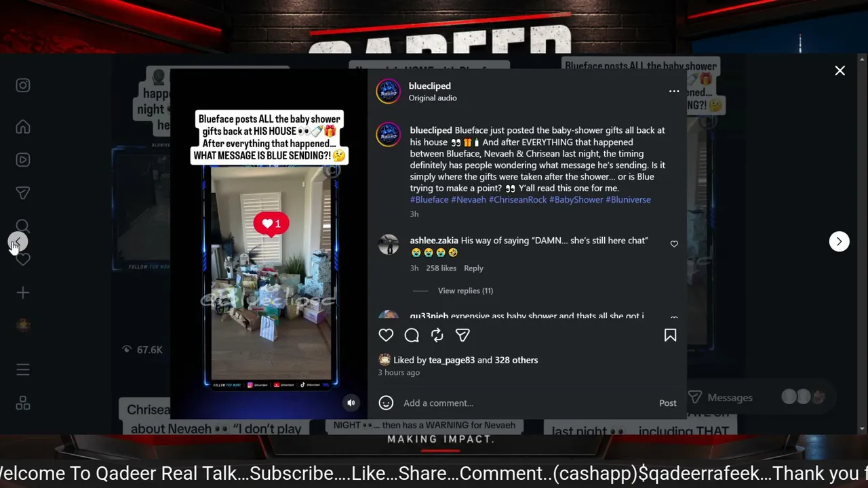Expand View replies (11)

(x=465, y=291)
